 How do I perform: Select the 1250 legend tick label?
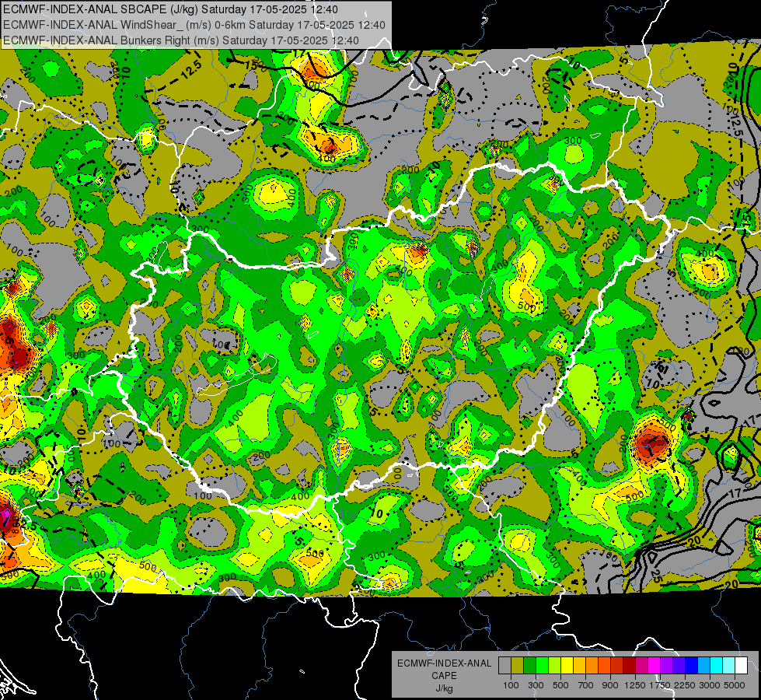coord(635,685)
